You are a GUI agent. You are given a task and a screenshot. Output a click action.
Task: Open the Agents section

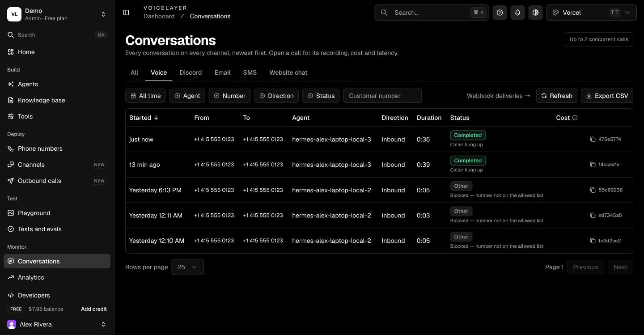(x=57, y=84)
